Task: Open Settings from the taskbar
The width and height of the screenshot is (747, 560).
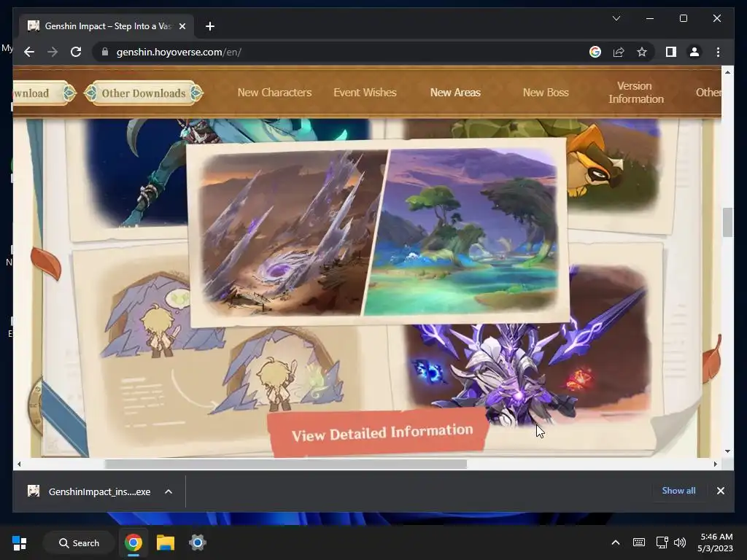Action: click(x=197, y=542)
